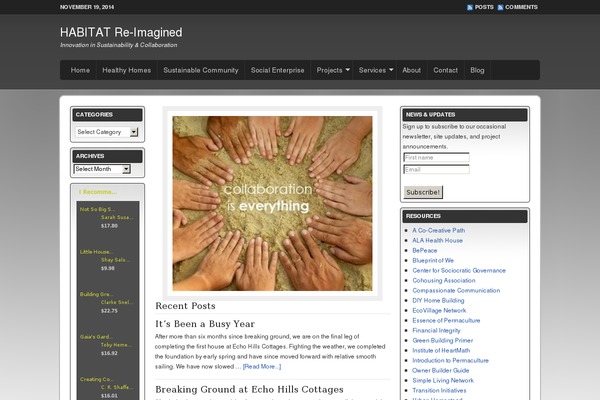The image size is (600, 400).
Task: Open Compassionate Communication link
Action: pos(456,290)
